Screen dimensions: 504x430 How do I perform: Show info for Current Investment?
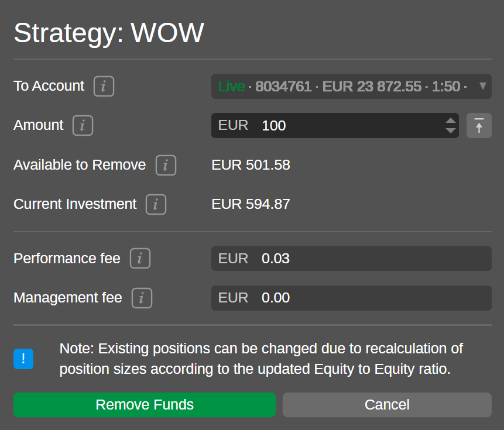pos(156,205)
